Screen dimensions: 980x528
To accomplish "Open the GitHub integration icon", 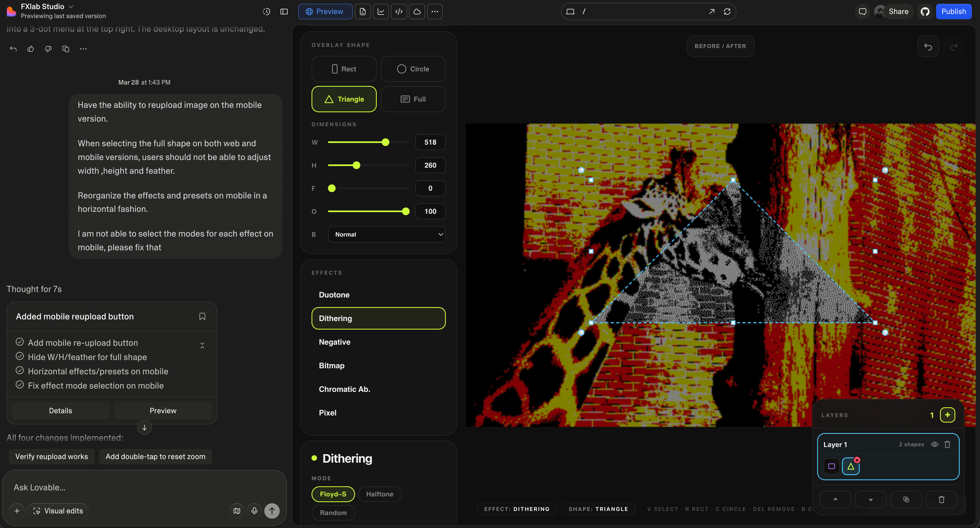I will click(x=925, y=11).
